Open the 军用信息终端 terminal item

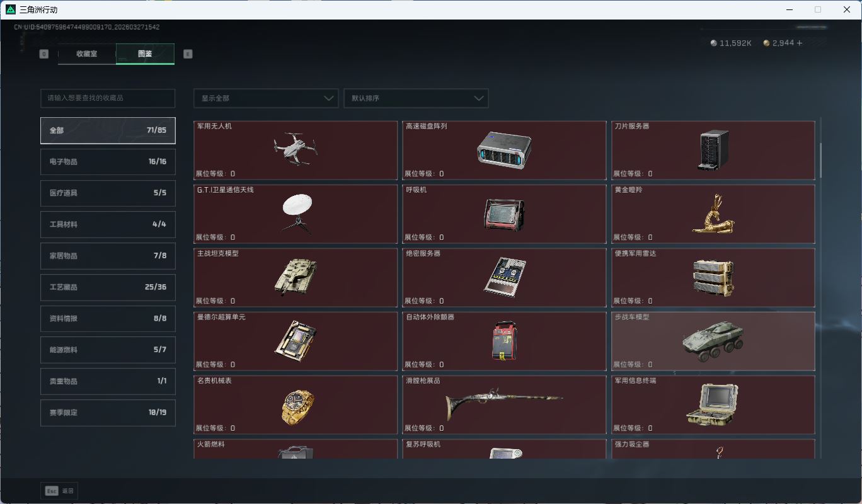click(713, 404)
